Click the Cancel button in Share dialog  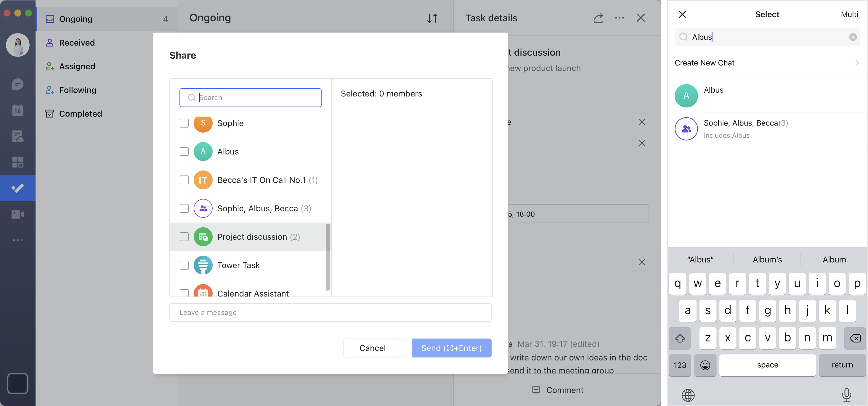372,348
